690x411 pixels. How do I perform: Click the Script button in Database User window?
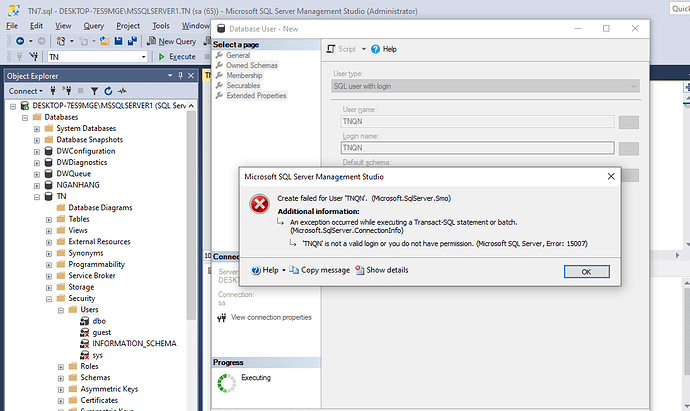tap(341, 49)
